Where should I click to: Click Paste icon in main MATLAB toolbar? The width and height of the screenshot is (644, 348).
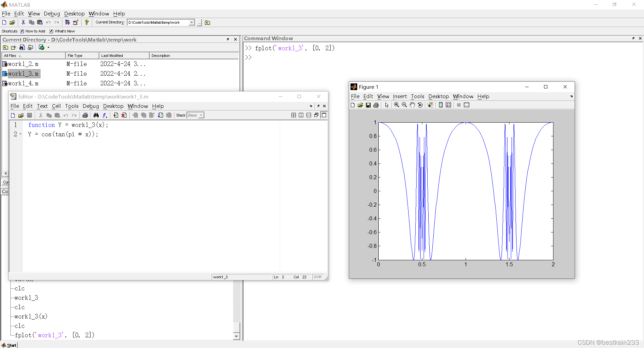(40, 22)
